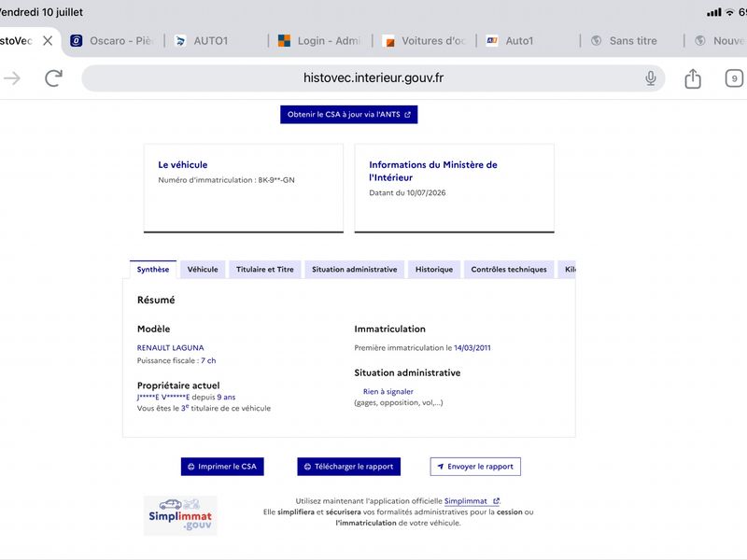Click Obtenir le CSA à jour button

pyautogui.click(x=348, y=115)
